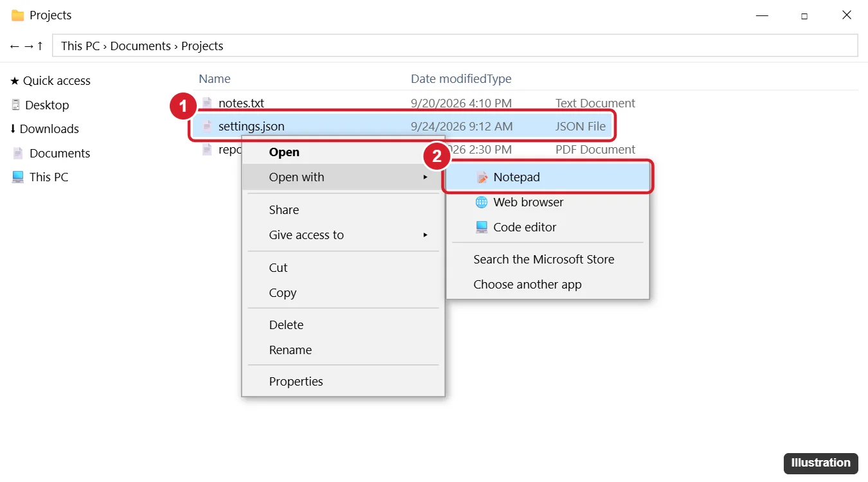Sort by the Date modified column header
Viewport: 868px width, 482px height.
449,79
